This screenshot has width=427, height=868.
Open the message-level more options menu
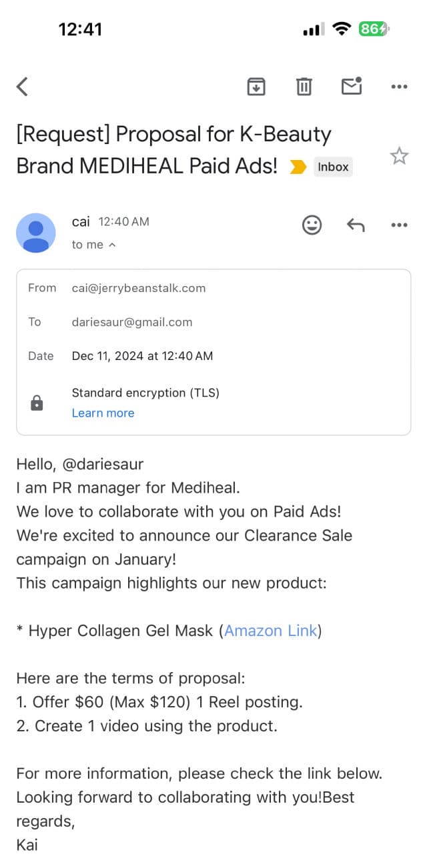click(x=399, y=225)
